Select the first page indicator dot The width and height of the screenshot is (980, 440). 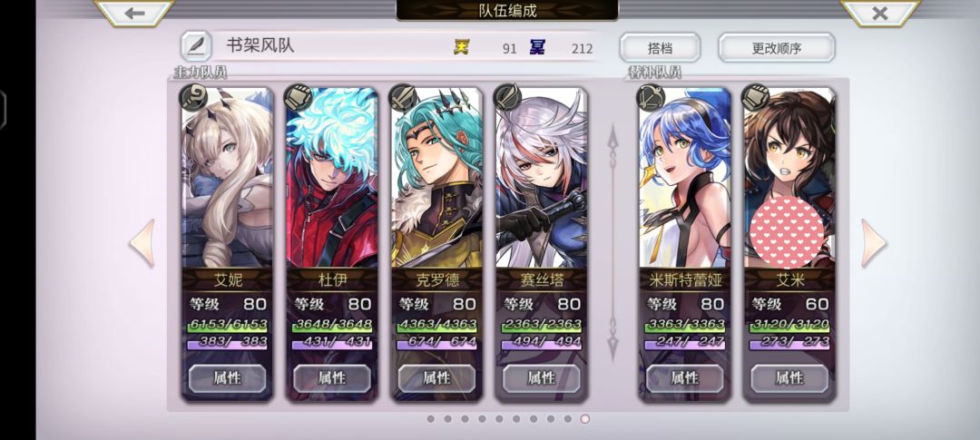click(x=431, y=419)
